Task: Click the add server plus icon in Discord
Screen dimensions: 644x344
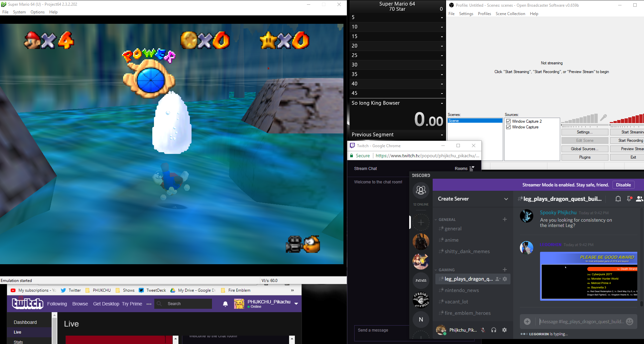Action: [421, 222]
